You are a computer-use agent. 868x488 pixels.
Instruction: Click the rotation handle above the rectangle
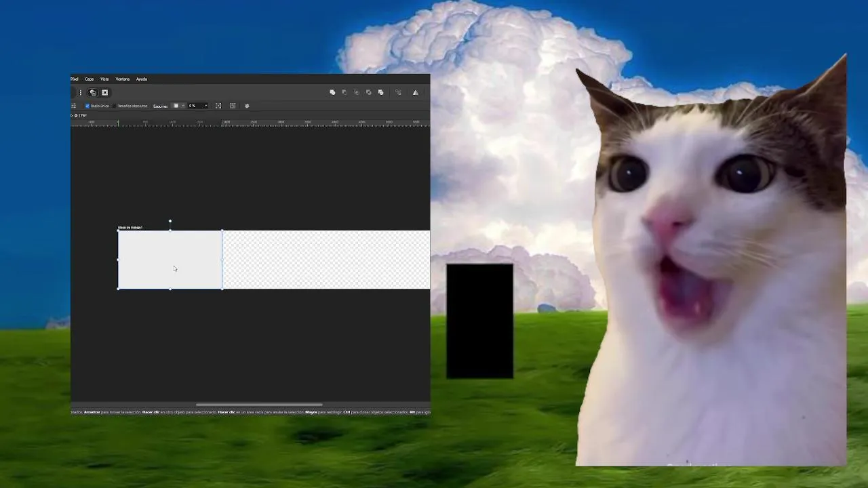[170, 221]
